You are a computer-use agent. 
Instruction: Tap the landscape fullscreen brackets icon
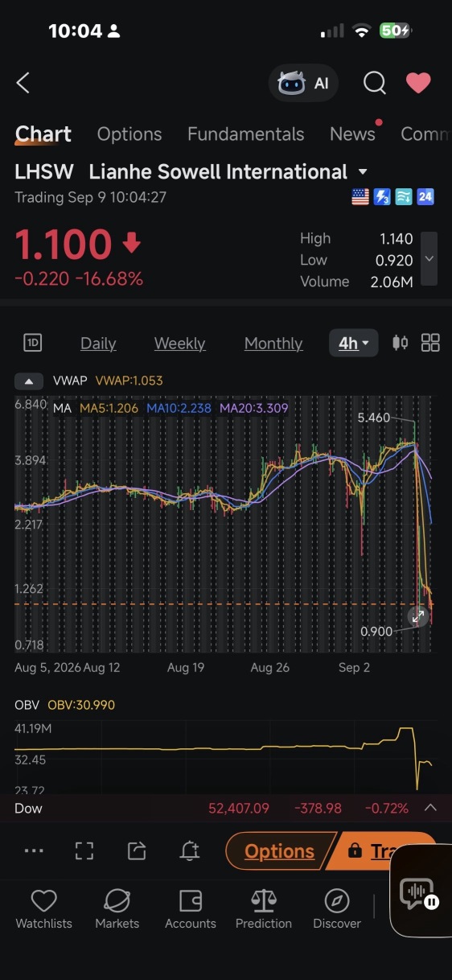84,850
